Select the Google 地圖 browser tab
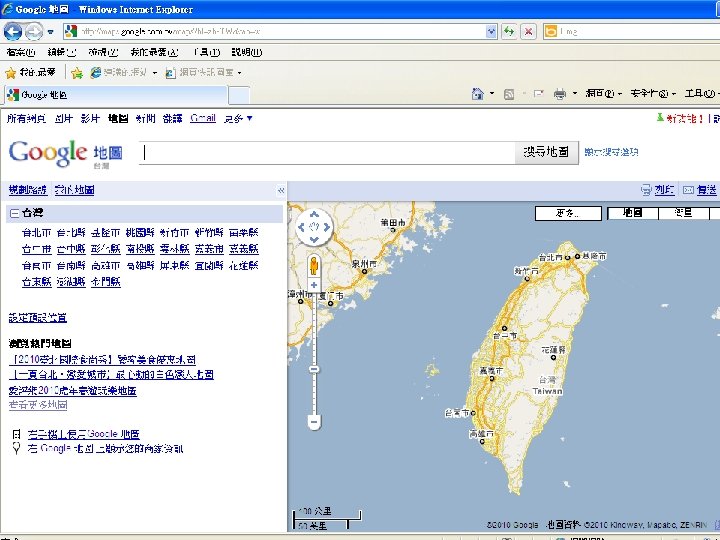Viewport: 720px width, 540px height. (x=116, y=95)
